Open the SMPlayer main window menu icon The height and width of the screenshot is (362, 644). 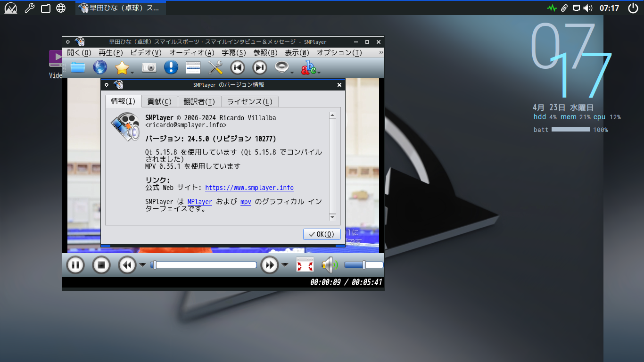(68, 42)
